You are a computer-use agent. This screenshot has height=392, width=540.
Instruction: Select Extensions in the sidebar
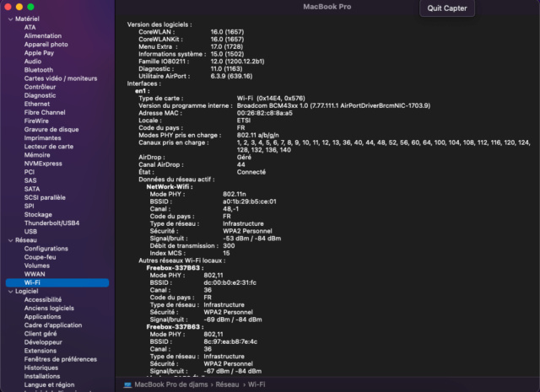(40, 351)
